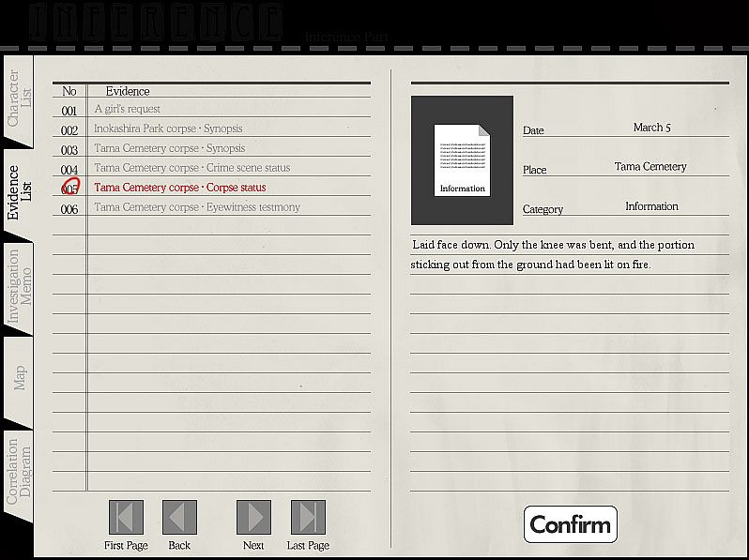Go to the first page of evidence
Screen dimensions: 749x560
coord(126,517)
